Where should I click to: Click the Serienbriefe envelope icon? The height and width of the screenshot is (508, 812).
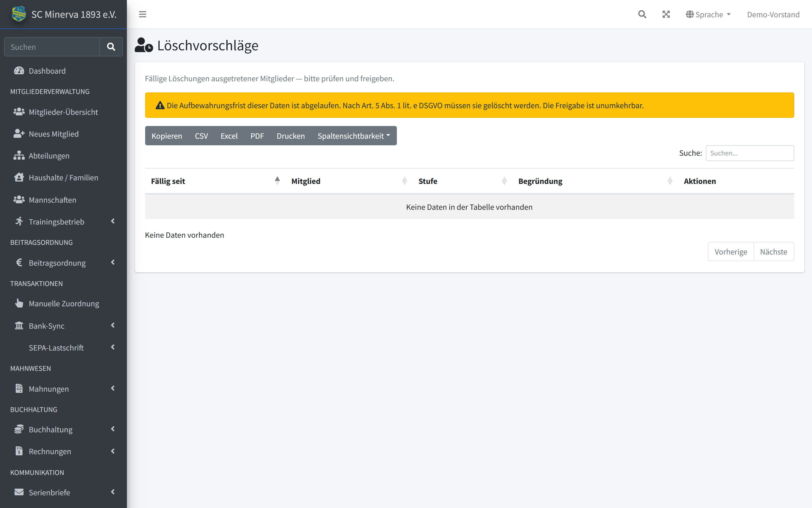(x=19, y=492)
